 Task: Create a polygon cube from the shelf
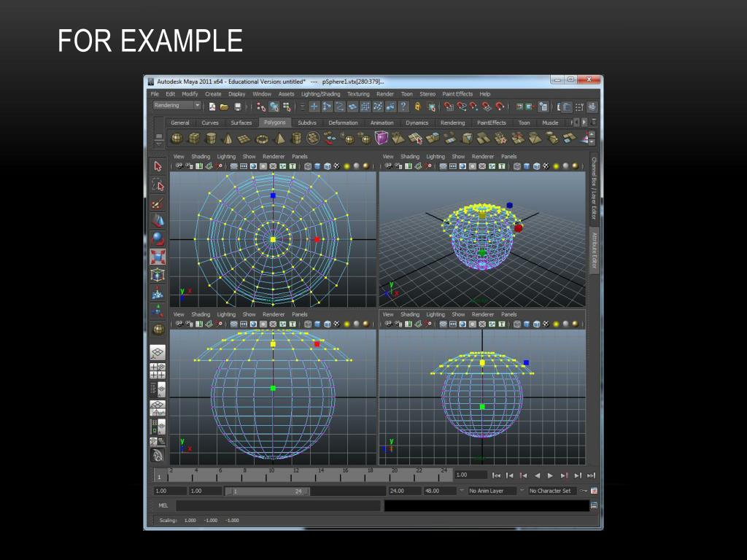pyautogui.click(x=194, y=139)
